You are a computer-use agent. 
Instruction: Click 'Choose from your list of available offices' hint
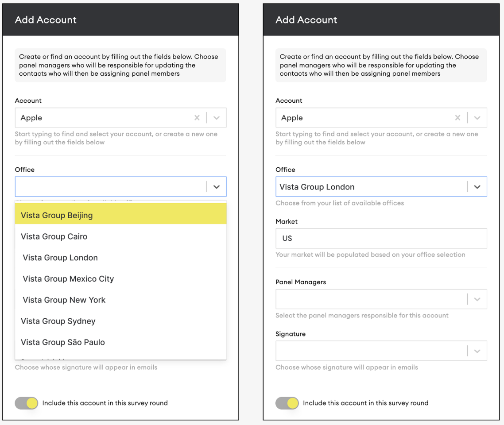coord(340,203)
